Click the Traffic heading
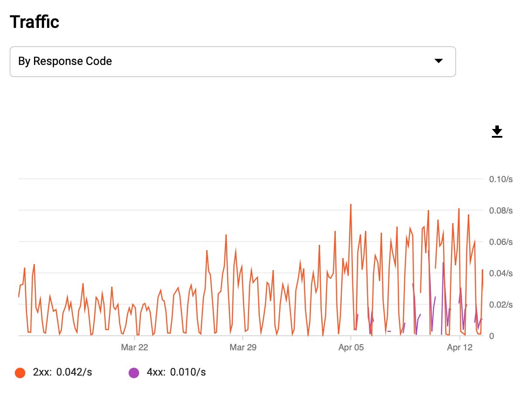The height and width of the screenshot is (393, 532). point(34,22)
